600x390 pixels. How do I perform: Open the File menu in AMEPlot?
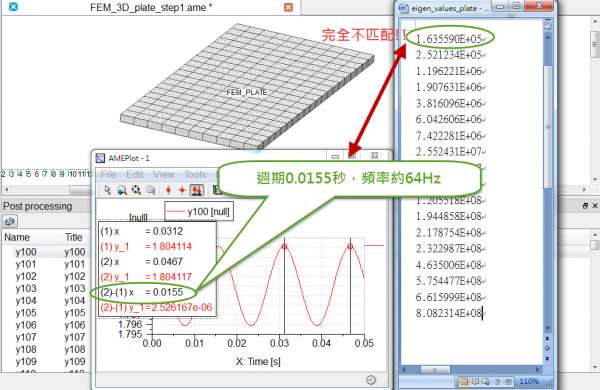click(108, 175)
